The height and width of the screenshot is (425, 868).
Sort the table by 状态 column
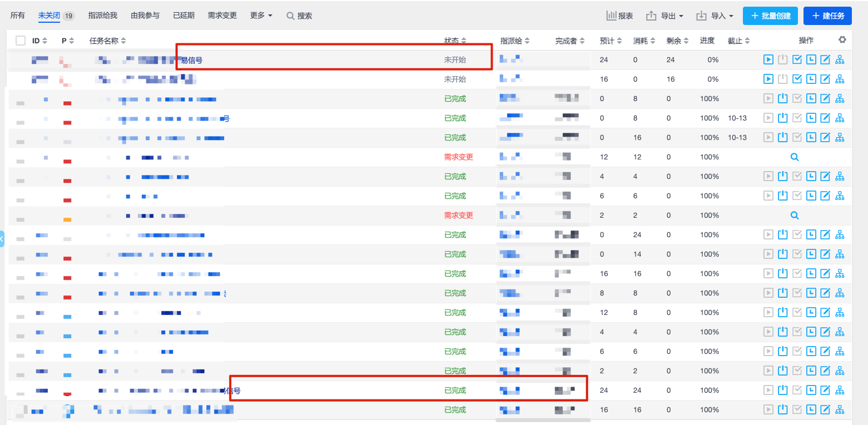click(455, 41)
